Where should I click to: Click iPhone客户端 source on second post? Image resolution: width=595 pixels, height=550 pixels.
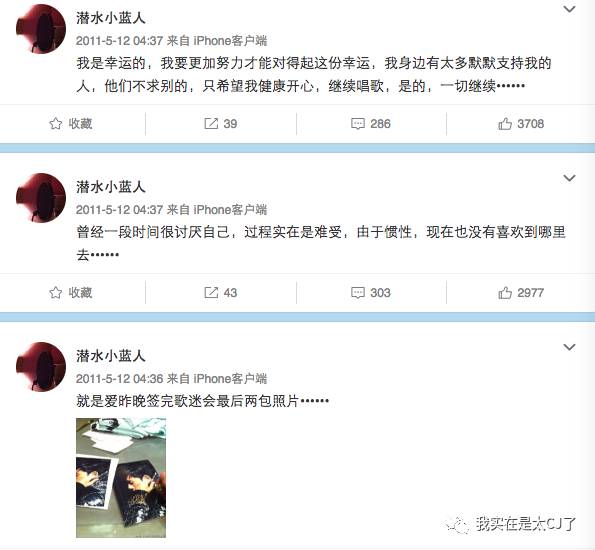pyautogui.click(x=230, y=210)
